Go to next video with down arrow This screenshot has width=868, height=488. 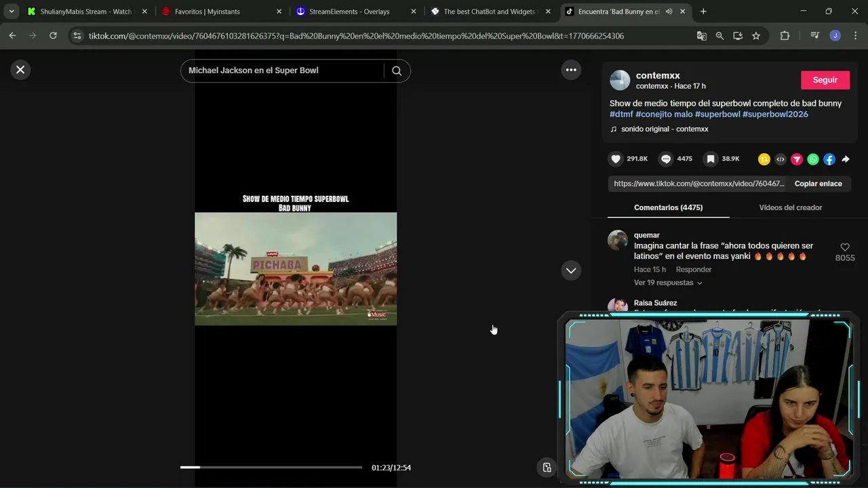(x=571, y=270)
